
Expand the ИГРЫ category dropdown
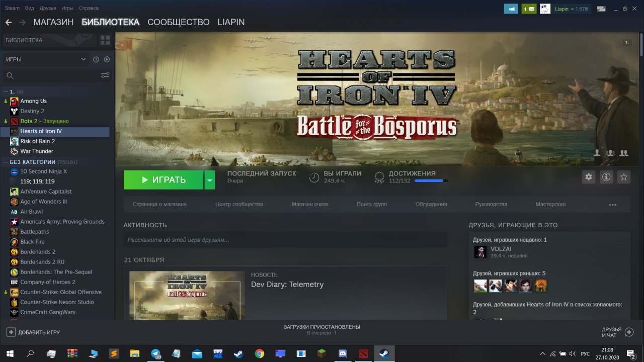click(46, 59)
